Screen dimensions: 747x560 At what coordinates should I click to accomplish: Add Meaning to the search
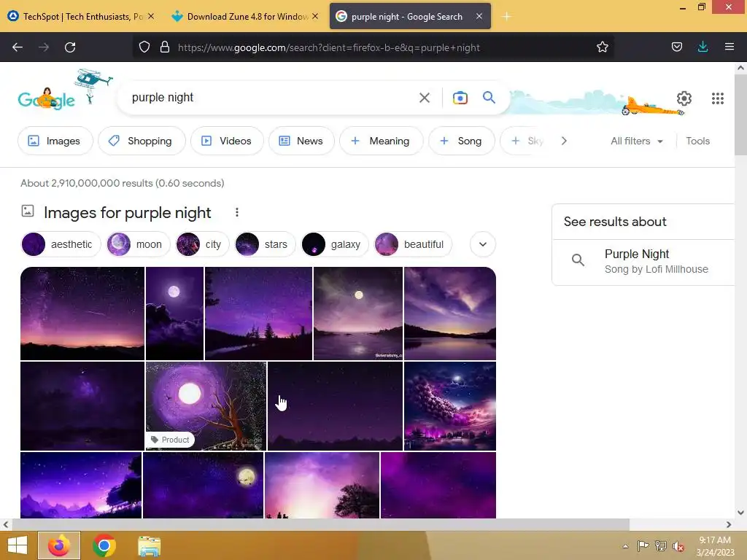381,141
